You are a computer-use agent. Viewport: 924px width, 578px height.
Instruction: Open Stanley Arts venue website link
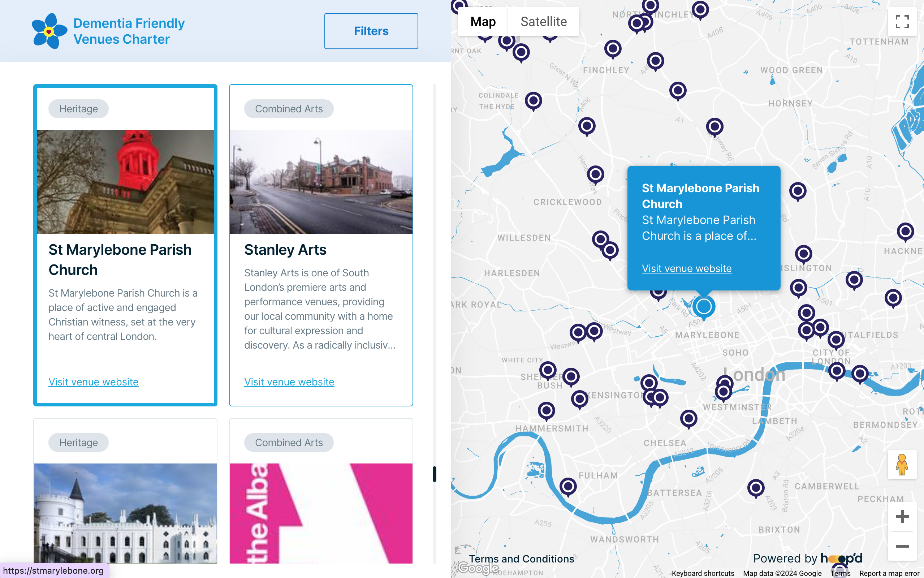point(289,381)
